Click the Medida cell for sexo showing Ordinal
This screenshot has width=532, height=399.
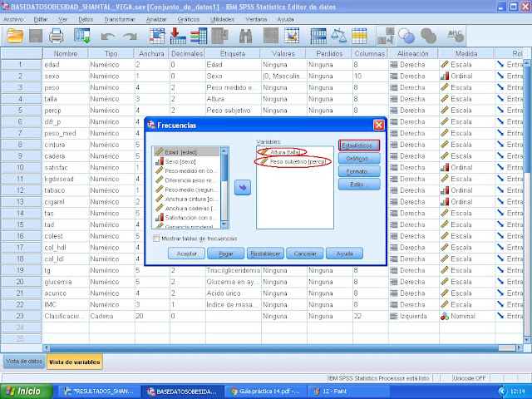(466, 76)
